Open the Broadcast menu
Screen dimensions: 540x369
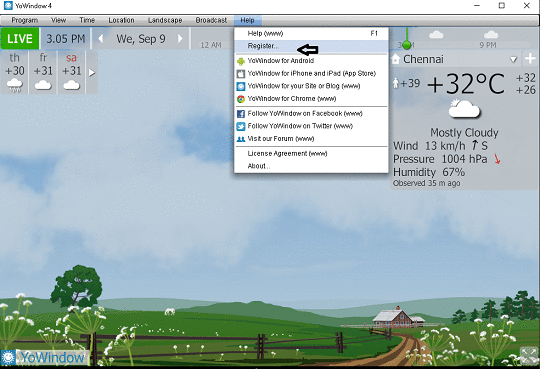211,20
